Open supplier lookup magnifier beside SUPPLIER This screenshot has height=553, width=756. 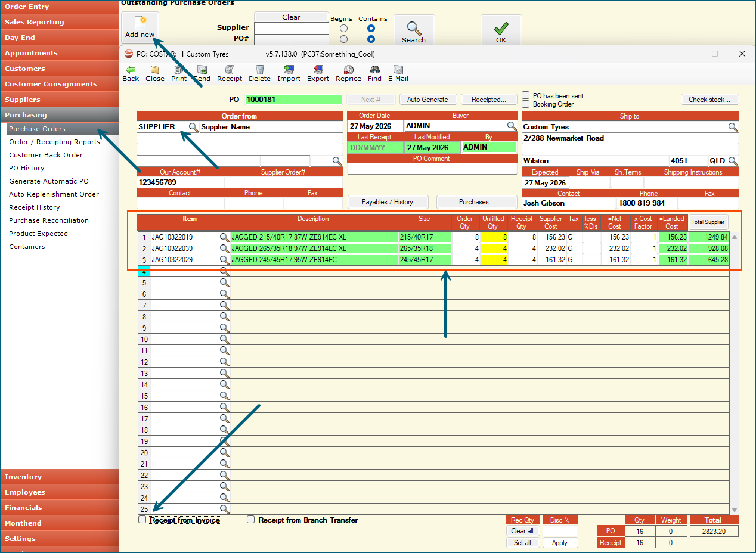coord(193,127)
